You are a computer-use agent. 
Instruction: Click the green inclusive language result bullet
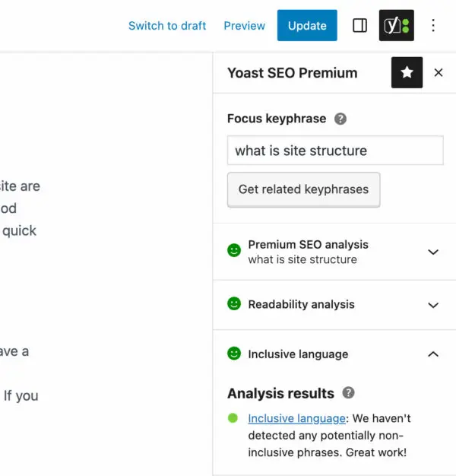(233, 418)
